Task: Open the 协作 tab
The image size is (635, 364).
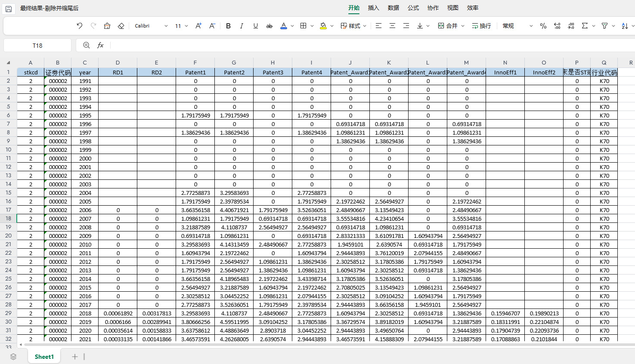Action: point(433,8)
